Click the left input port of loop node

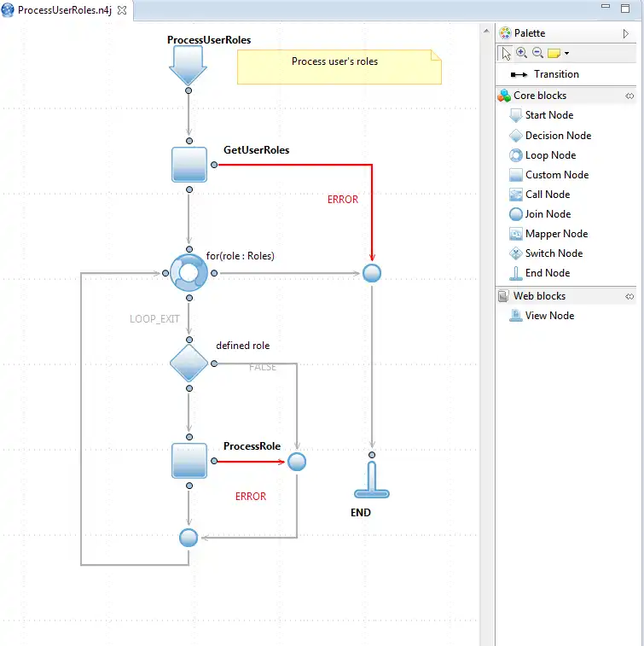point(165,273)
